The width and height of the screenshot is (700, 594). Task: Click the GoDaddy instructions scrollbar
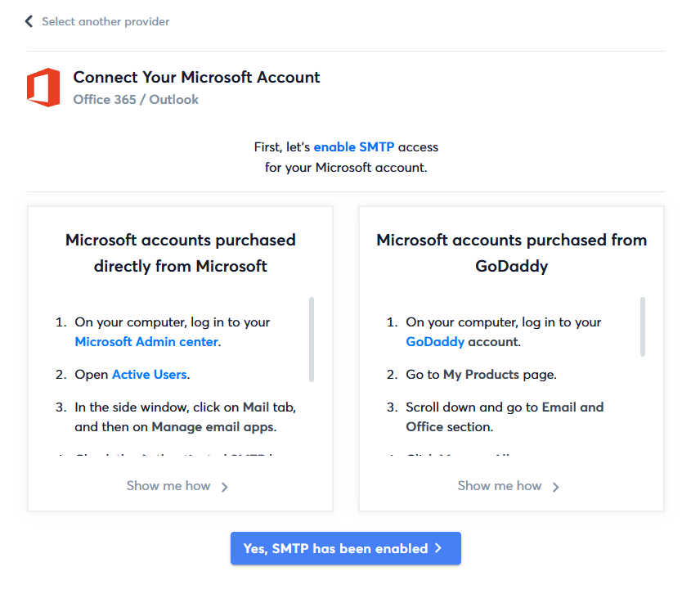pyautogui.click(x=643, y=326)
